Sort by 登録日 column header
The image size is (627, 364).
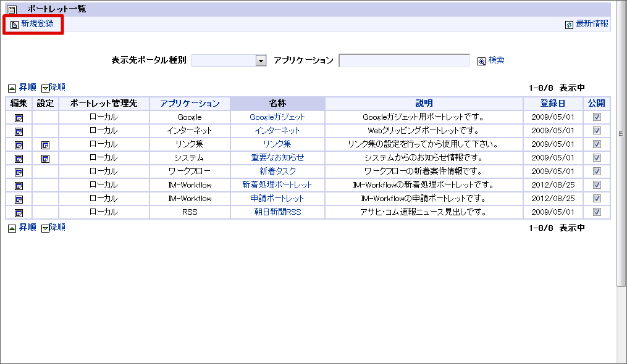pos(553,104)
